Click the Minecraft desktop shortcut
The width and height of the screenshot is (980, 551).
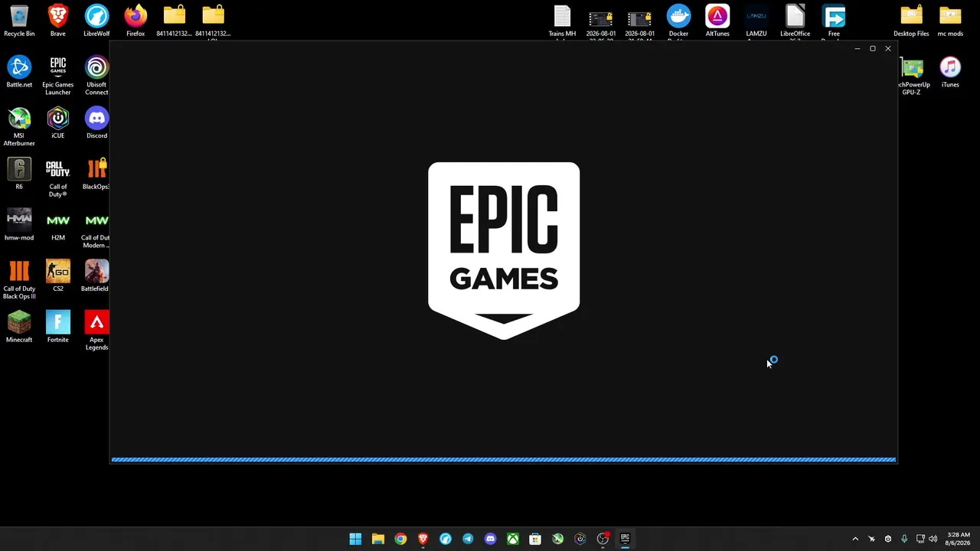click(19, 327)
